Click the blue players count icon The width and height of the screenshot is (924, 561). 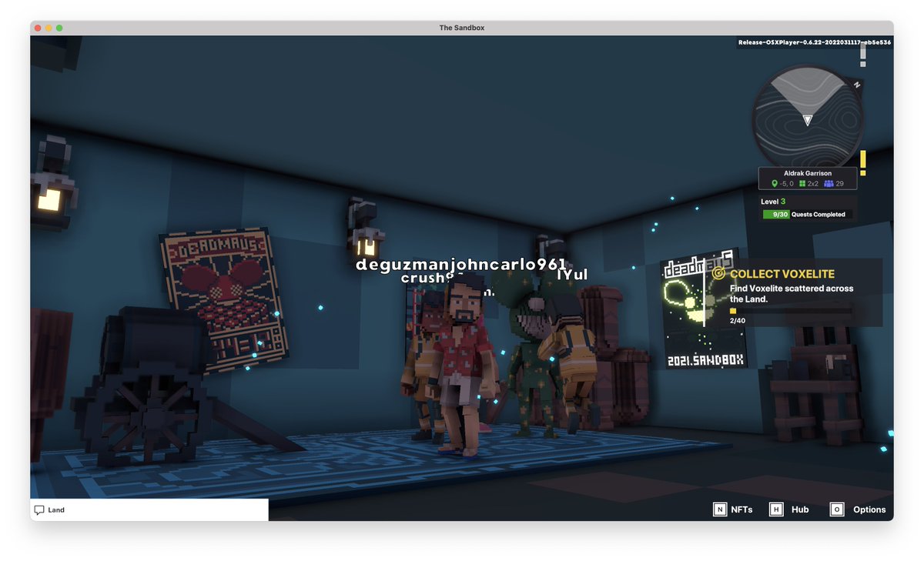(829, 184)
